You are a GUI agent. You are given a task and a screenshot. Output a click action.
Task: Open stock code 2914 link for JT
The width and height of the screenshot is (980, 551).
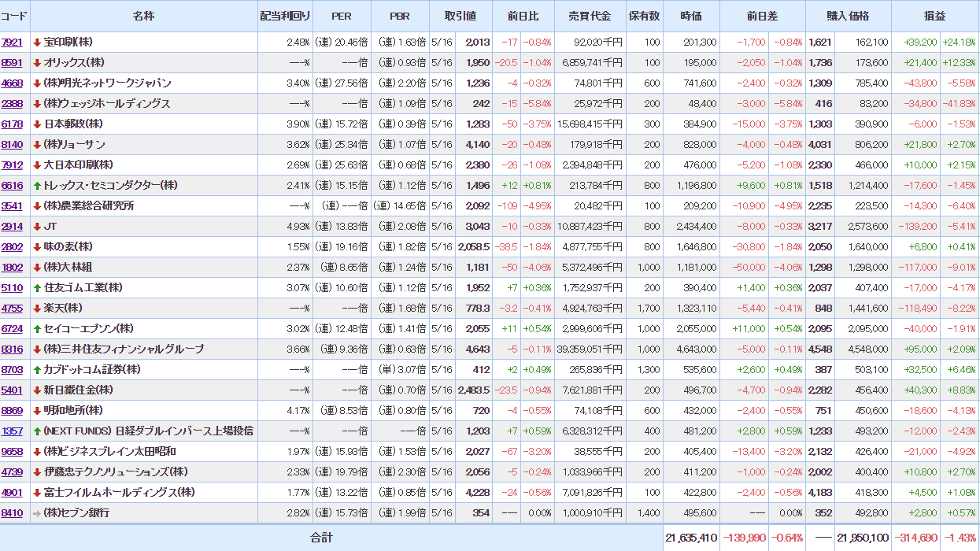tap(12, 226)
